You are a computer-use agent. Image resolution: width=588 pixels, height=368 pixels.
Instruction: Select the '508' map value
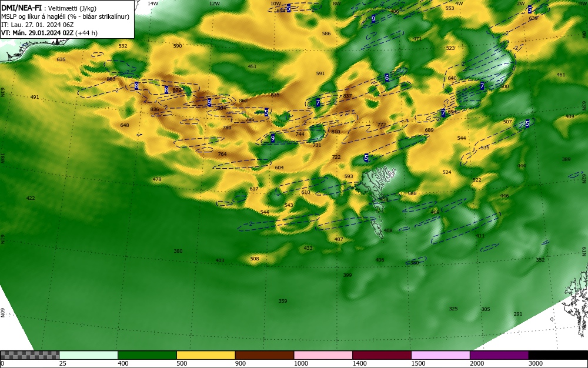[255, 259]
